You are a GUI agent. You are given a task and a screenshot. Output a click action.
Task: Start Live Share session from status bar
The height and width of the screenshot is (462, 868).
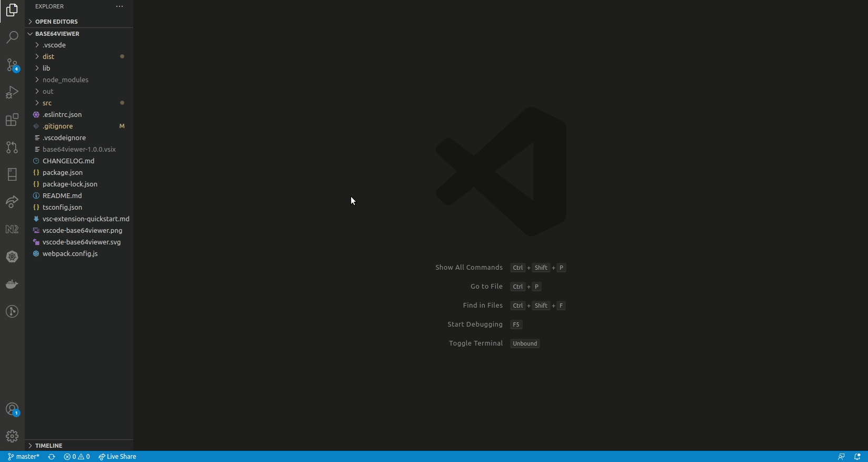tap(117, 457)
